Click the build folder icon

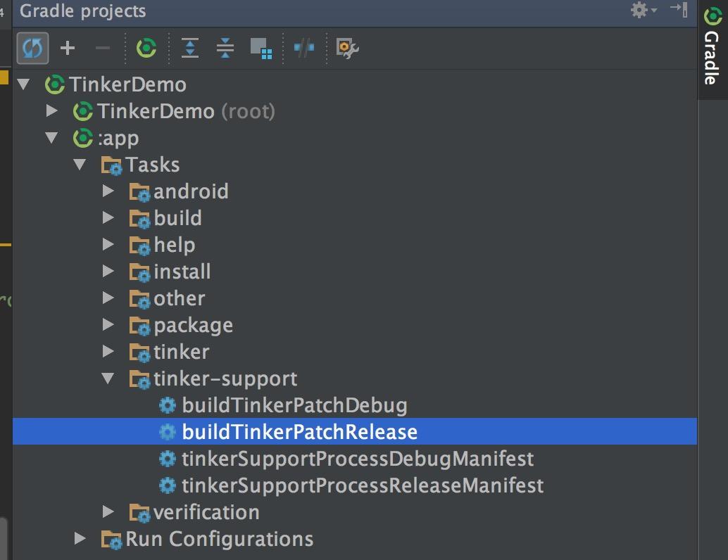[x=139, y=219]
